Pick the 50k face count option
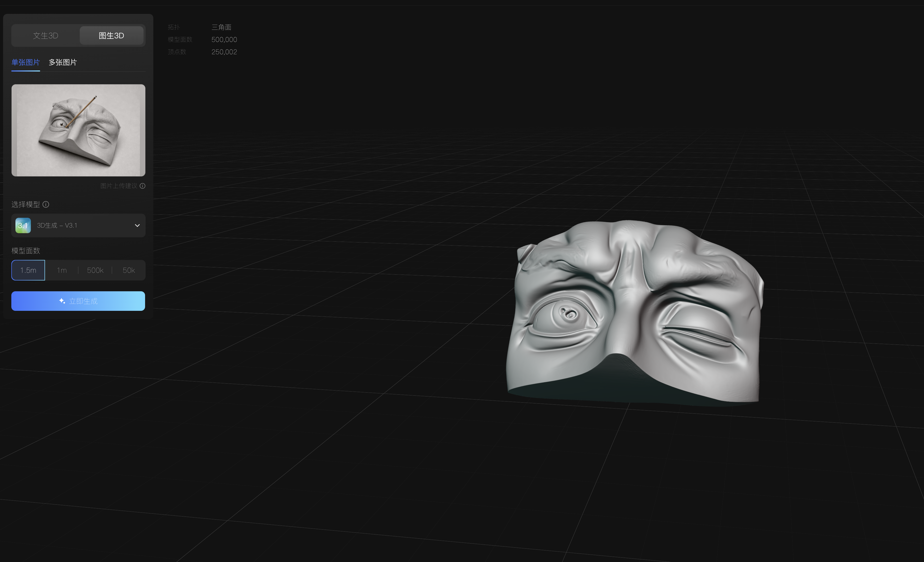 129,270
